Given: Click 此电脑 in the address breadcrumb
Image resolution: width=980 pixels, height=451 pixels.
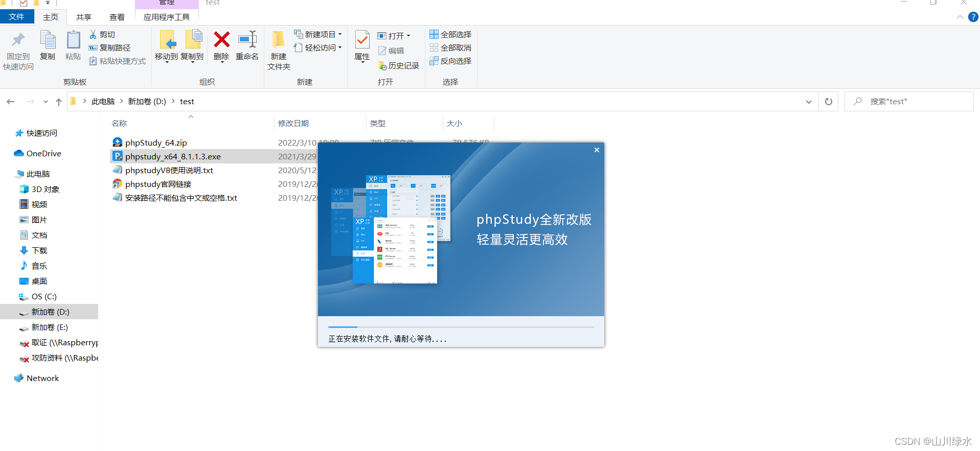Looking at the screenshot, I should 103,101.
